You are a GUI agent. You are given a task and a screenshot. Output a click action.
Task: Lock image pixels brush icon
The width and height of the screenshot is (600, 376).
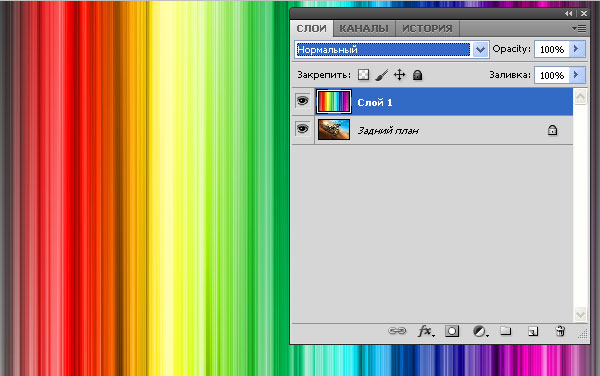[x=382, y=75]
